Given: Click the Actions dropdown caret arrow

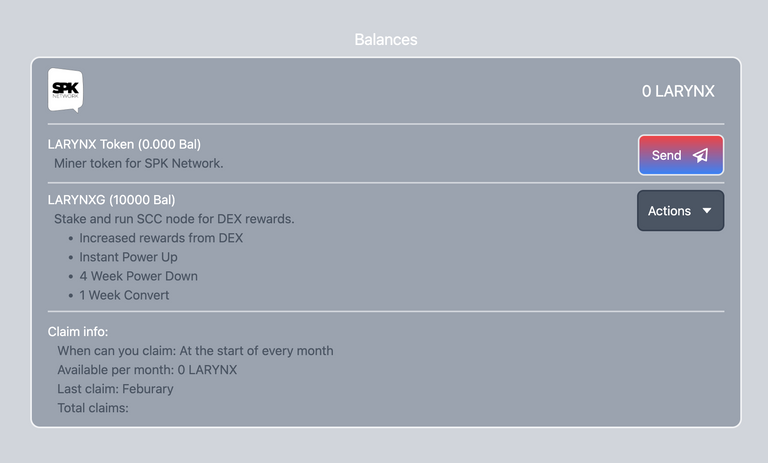Looking at the screenshot, I should [x=707, y=211].
